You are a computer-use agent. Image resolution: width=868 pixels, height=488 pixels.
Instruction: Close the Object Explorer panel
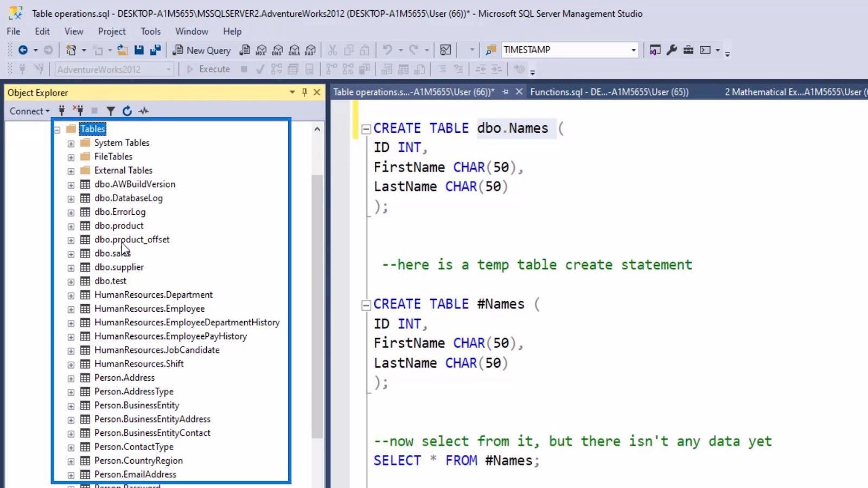pyautogui.click(x=317, y=92)
